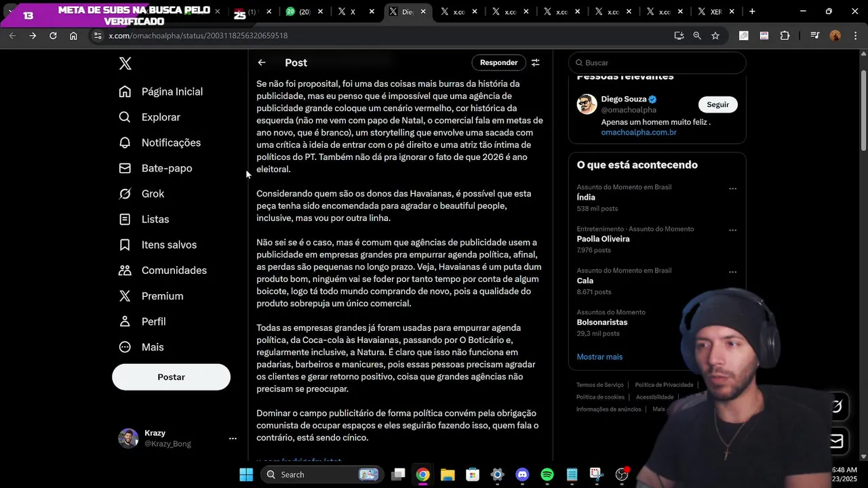The image size is (868, 488).
Task: Open Diego Souza's avatar
Action: (587, 104)
